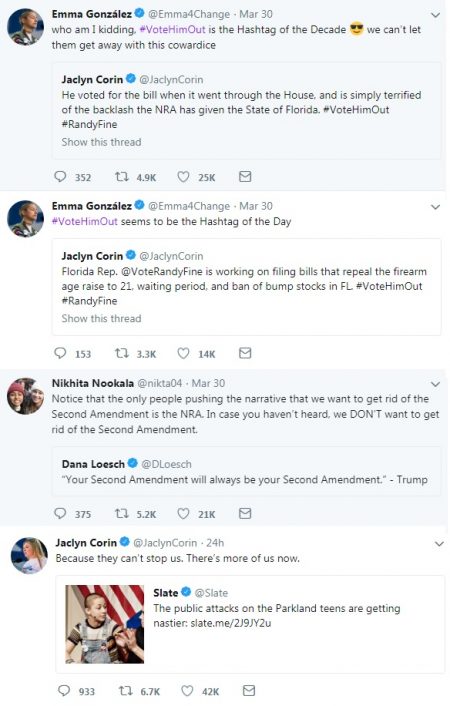This screenshot has height=706, width=450.
Task: Send Hashtag of the Day tweet via message
Action: point(245,353)
